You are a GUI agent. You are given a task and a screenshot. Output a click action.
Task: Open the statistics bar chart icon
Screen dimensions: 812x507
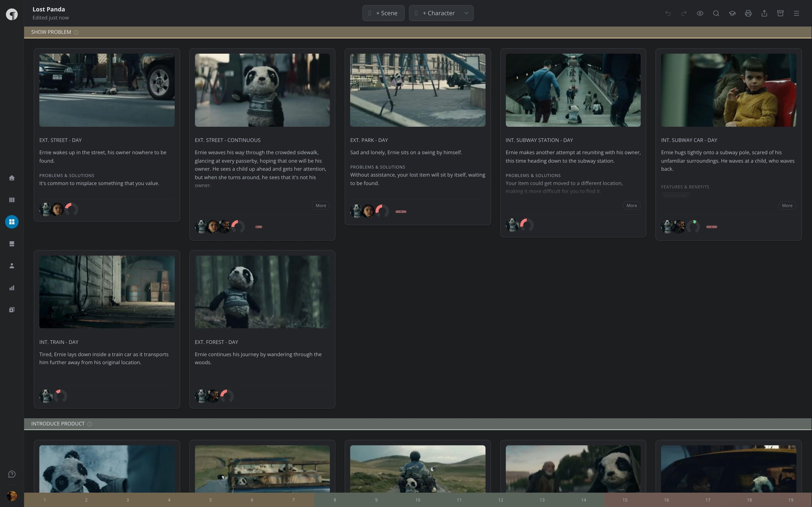[x=12, y=288]
